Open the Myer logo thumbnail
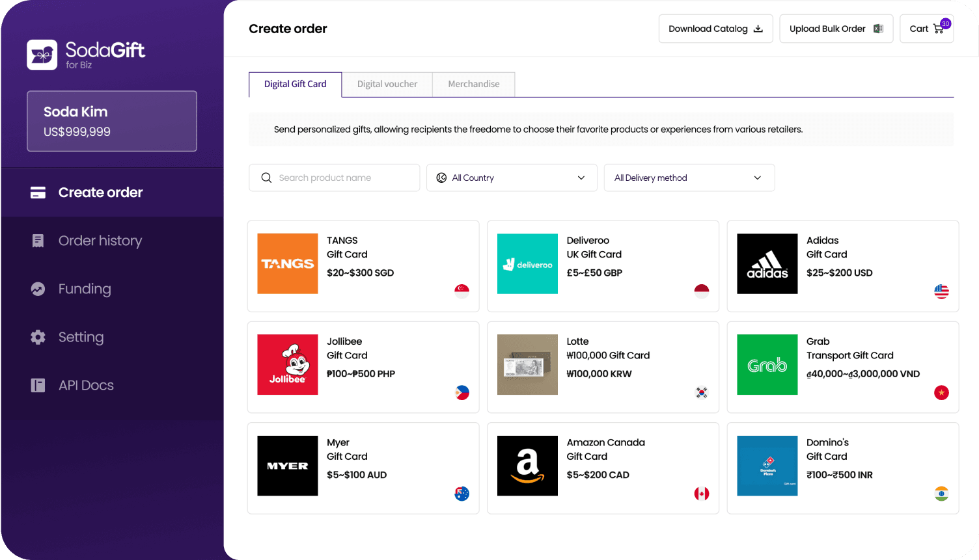The height and width of the screenshot is (560, 979). click(x=288, y=466)
